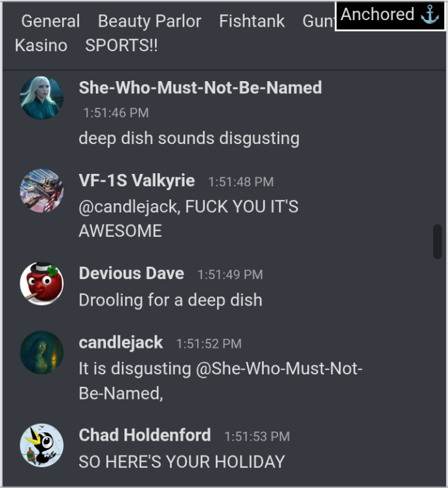Click Devious Dave's red apple avatar
Viewport: 448px width, 488px height.
(x=41, y=284)
